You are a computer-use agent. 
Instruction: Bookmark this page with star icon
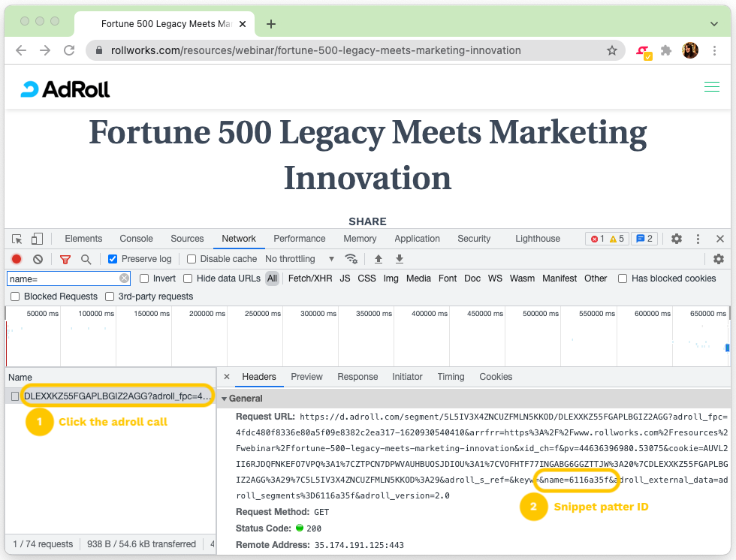point(612,51)
